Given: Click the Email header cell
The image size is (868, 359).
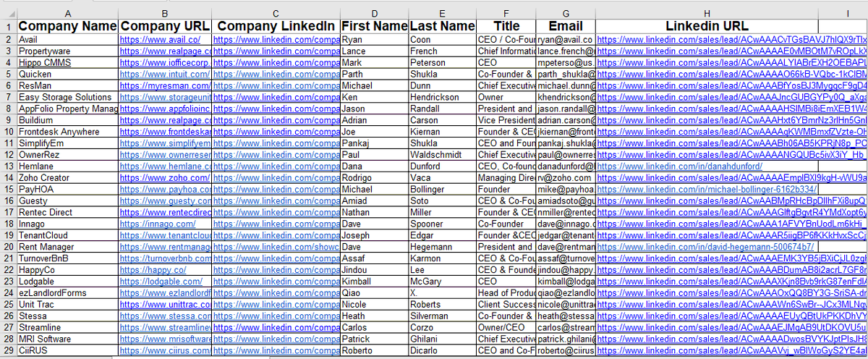Looking at the screenshot, I should [565, 26].
